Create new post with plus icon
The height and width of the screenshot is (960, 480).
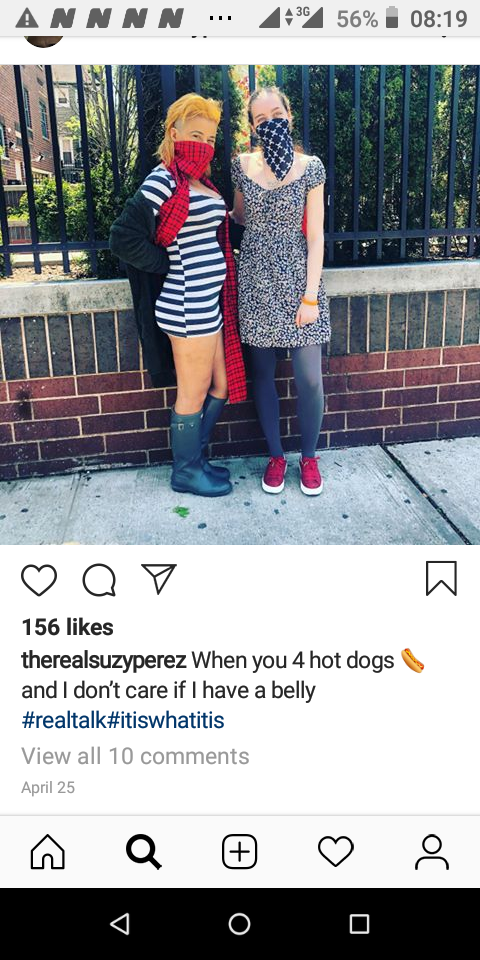pyautogui.click(x=239, y=852)
